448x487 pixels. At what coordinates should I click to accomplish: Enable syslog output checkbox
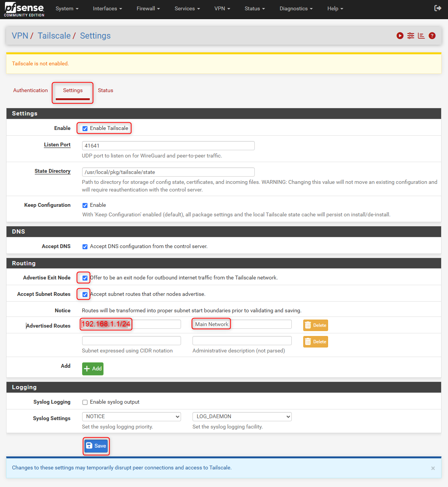tap(85, 402)
